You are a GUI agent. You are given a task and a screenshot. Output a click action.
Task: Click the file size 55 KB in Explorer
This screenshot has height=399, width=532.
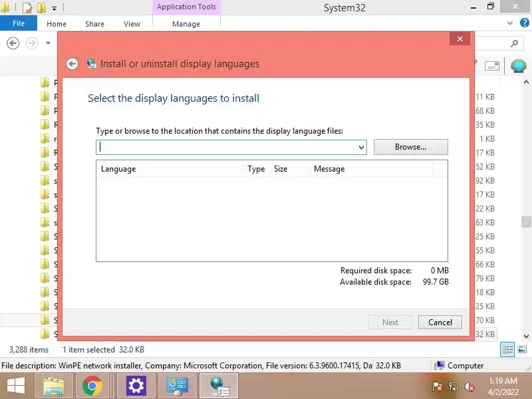(x=485, y=251)
